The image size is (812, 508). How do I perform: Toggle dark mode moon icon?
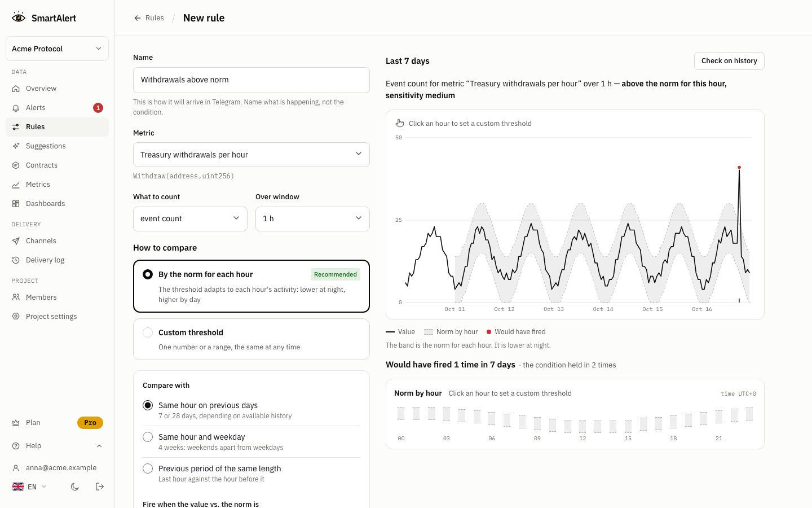click(75, 487)
